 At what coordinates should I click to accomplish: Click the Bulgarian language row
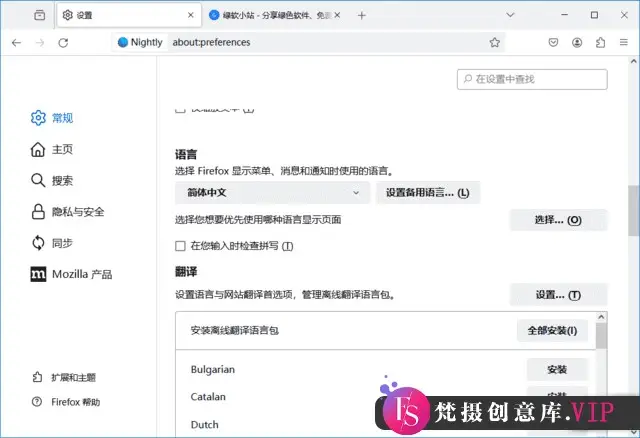pyautogui.click(x=386, y=369)
